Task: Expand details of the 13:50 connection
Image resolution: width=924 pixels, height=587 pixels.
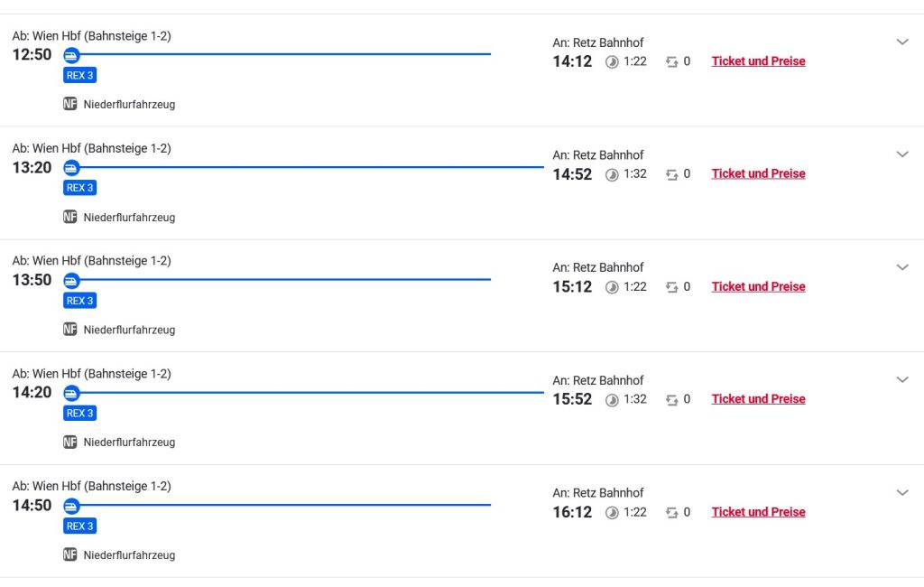Action: pos(901,267)
